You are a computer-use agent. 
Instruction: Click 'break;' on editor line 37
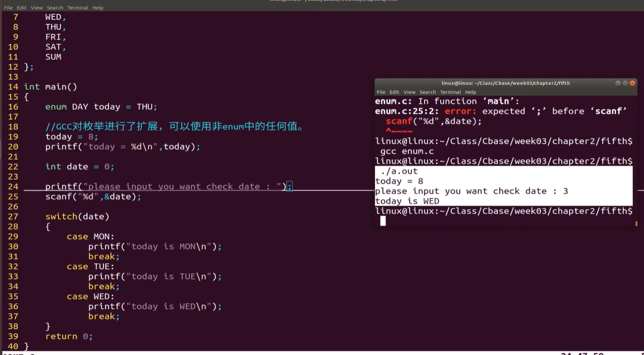[x=104, y=316]
